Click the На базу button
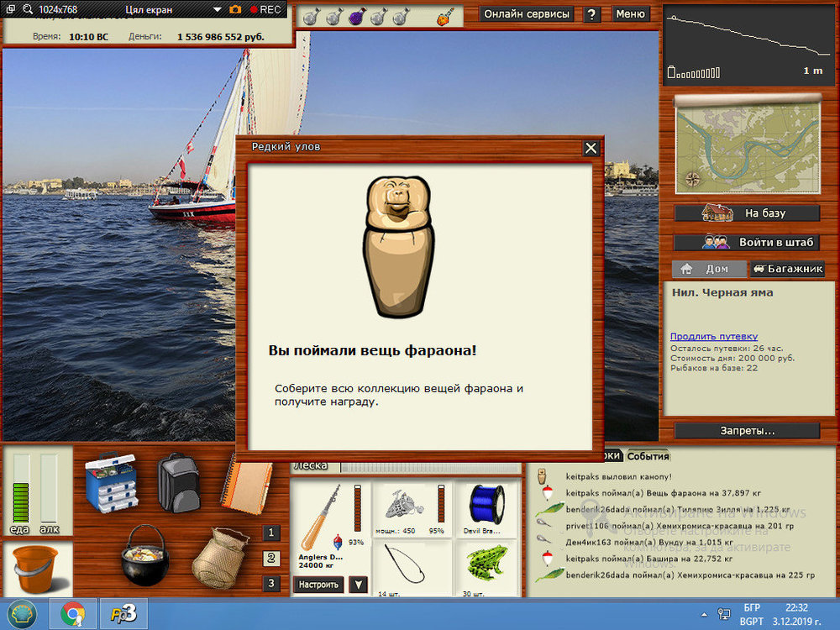 click(x=747, y=213)
